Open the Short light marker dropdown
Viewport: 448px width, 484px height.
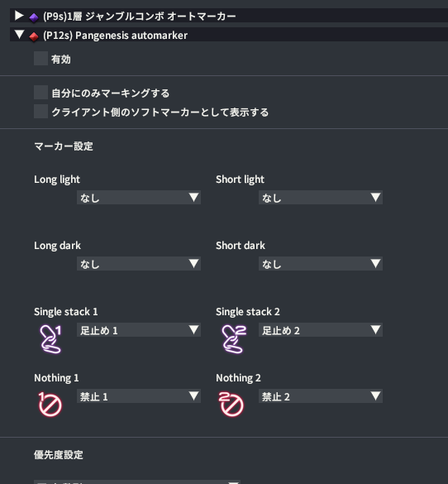click(321, 198)
